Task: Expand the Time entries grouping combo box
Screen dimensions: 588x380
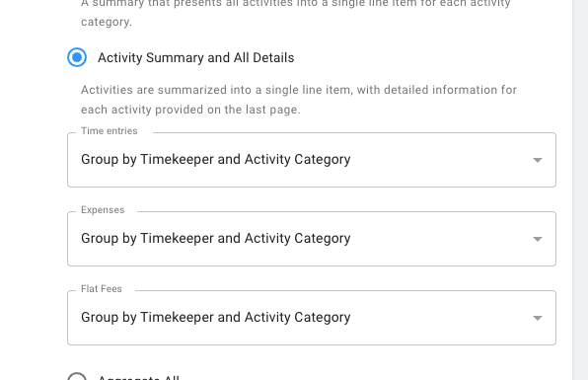Action: pos(312,160)
